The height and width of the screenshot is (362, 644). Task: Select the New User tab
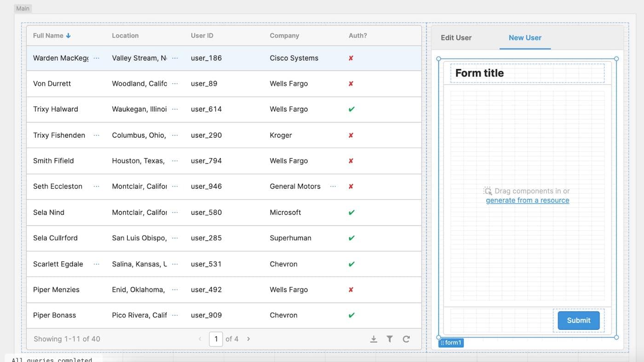click(x=525, y=38)
